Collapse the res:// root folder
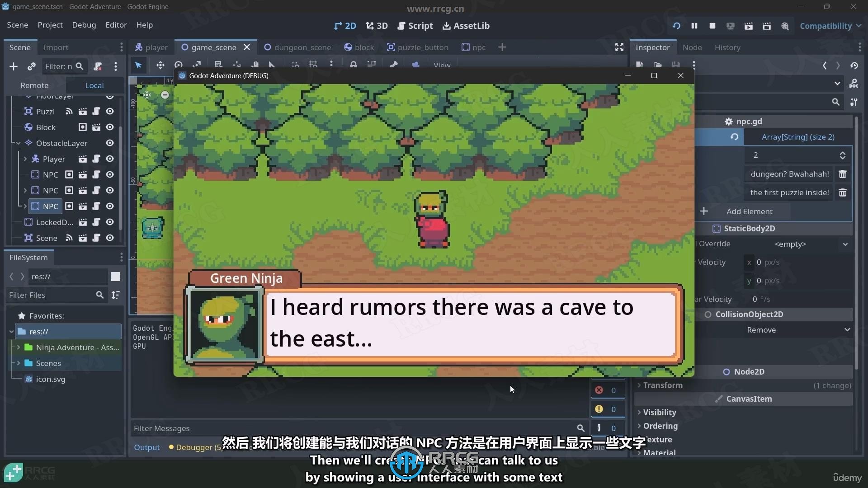The image size is (868, 488). (x=11, y=331)
